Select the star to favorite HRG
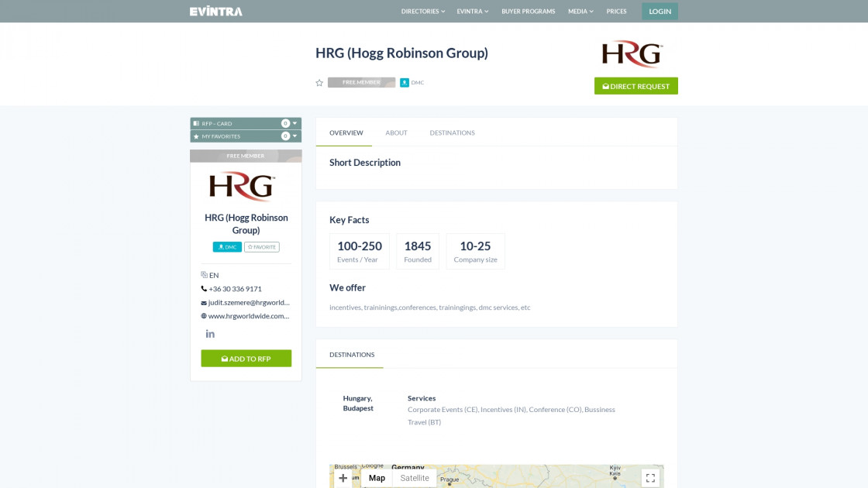The width and height of the screenshot is (868, 488). [x=319, y=82]
